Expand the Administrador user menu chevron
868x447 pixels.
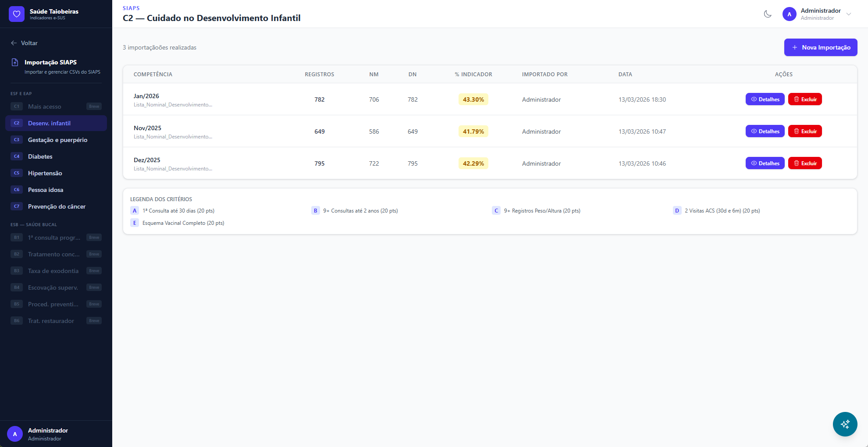(849, 14)
